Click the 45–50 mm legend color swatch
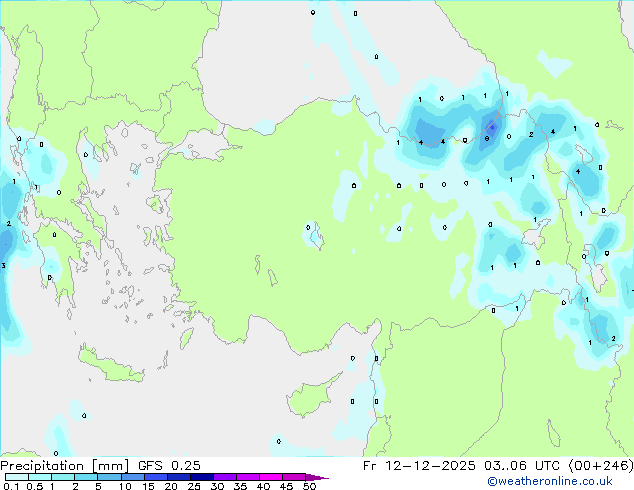Image resolution: width=634 pixels, height=490 pixels. pos(294,477)
